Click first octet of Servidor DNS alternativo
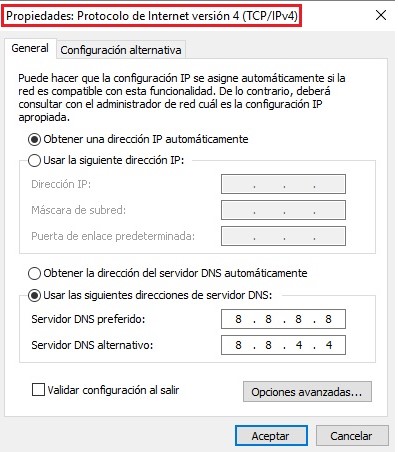The image size is (398, 452). pyautogui.click(x=238, y=345)
